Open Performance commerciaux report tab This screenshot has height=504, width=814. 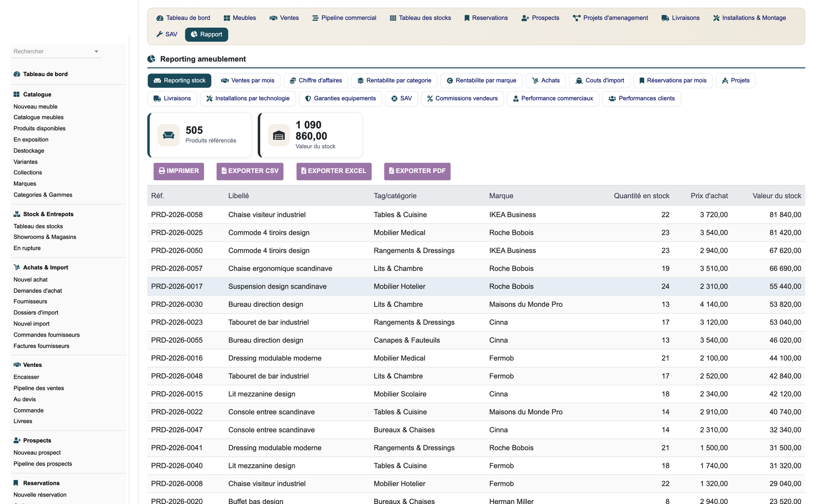553,99
